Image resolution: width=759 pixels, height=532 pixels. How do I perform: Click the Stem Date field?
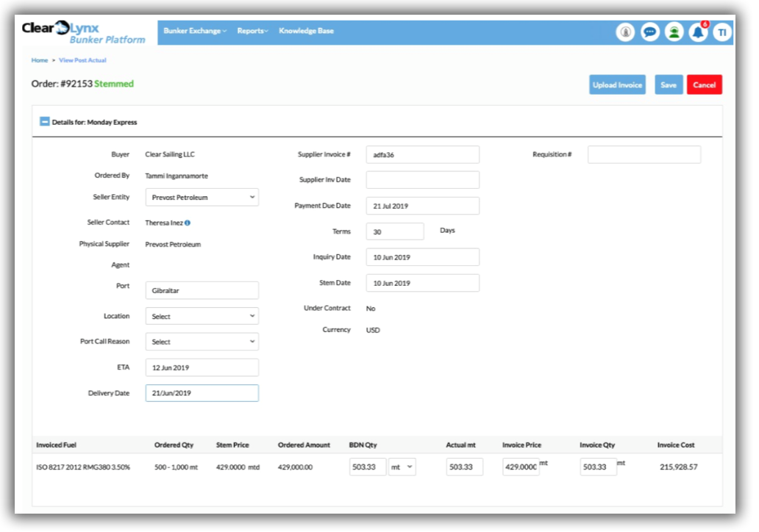[423, 283]
